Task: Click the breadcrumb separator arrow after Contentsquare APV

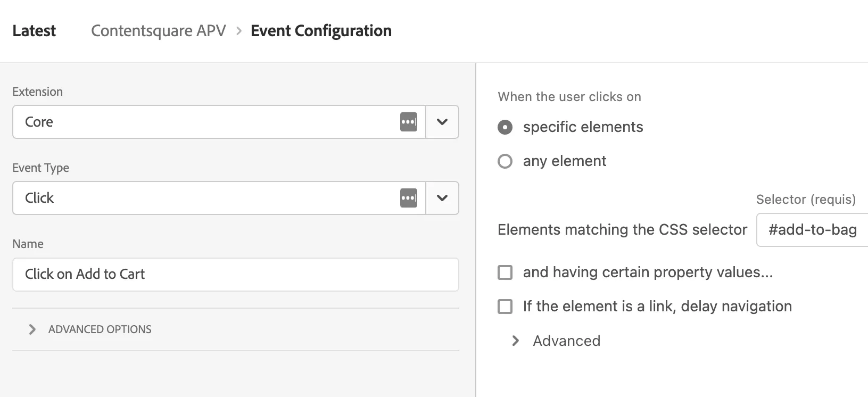Action: [x=239, y=31]
